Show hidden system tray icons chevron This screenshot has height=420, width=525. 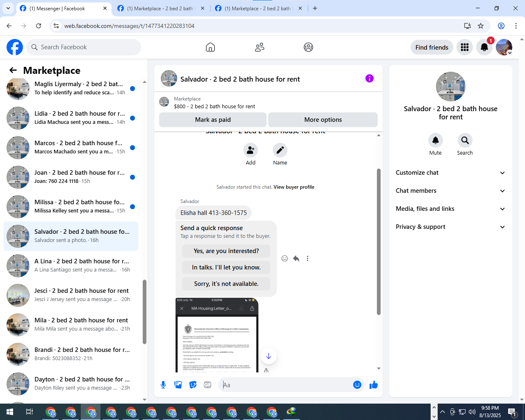tap(443, 412)
